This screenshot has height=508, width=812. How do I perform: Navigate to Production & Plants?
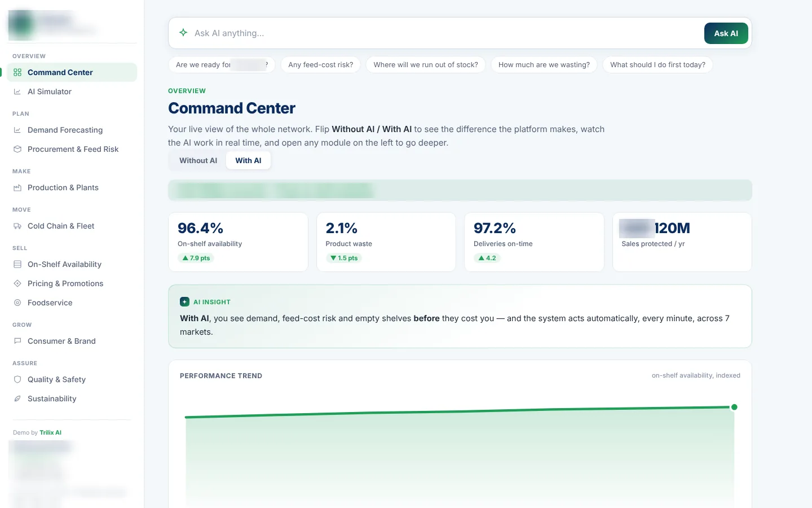72,187
